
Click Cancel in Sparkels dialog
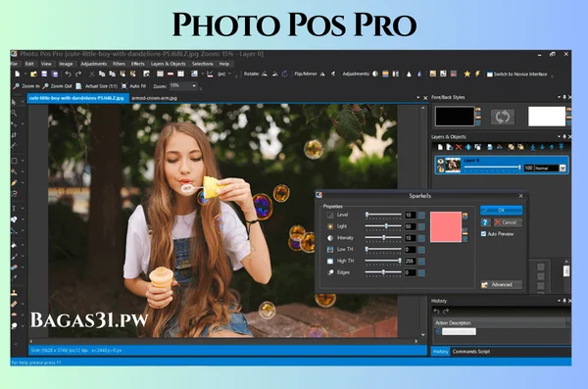(x=508, y=222)
